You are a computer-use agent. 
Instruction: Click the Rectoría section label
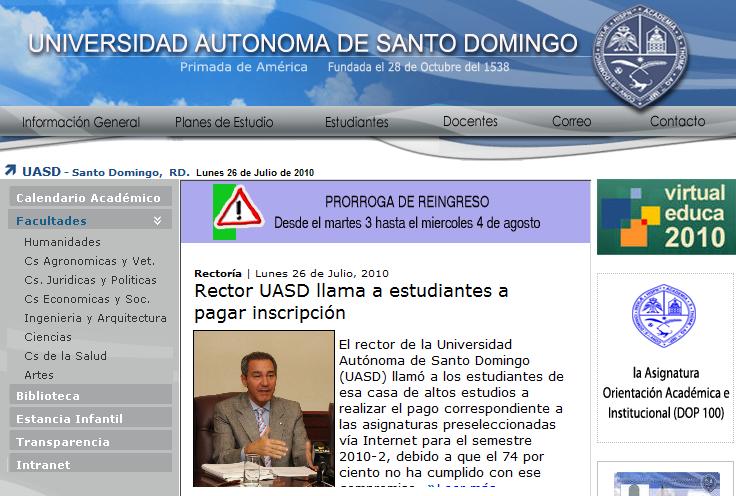click(x=218, y=273)
